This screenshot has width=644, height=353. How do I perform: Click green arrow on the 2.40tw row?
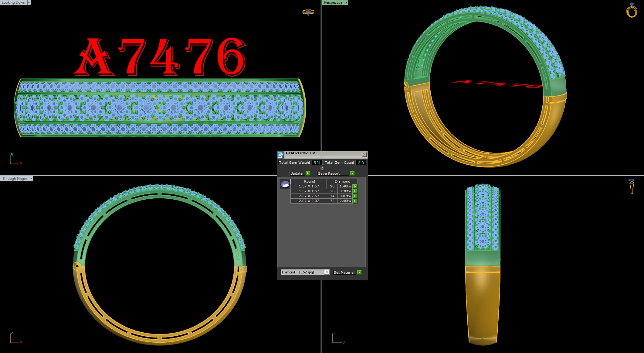(355, 201)
